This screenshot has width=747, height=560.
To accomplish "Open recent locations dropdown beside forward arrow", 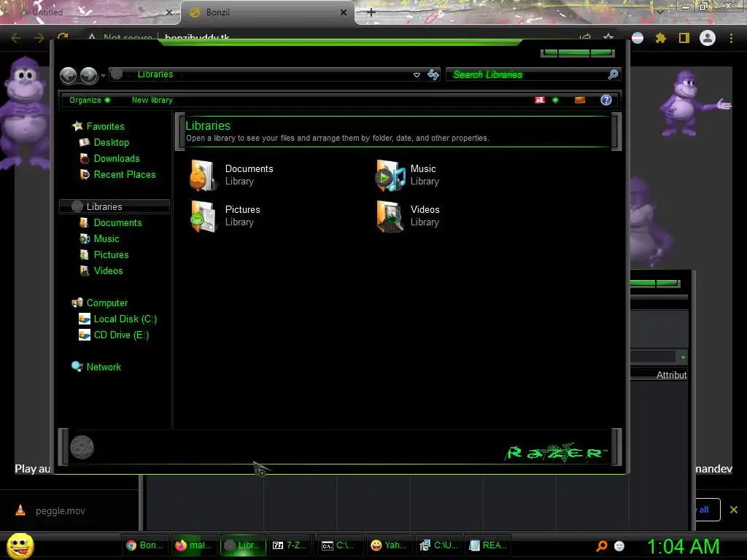I will click(103, 76).
